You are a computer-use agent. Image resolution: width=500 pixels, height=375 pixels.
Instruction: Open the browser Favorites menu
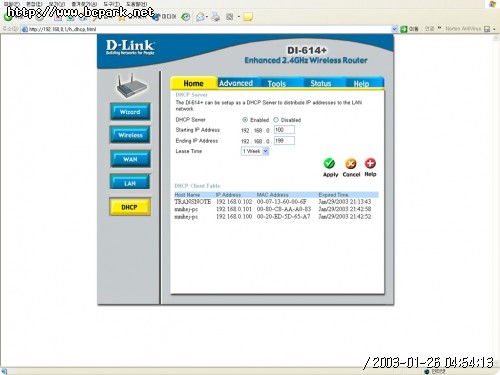(x=84, y=4)
